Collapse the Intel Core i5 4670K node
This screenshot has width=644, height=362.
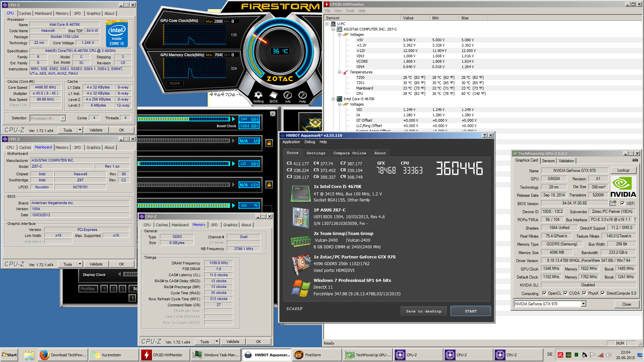point(333,99)
